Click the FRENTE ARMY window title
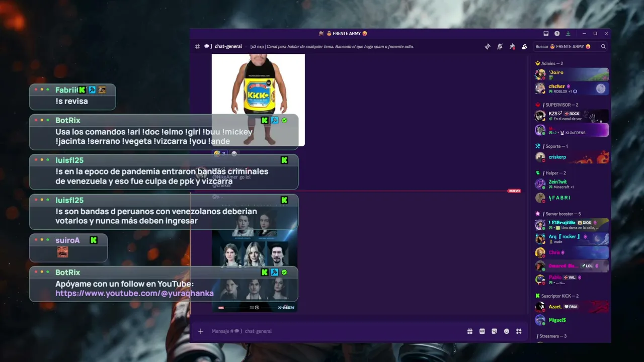The image size is (644, 362). pyautogui.click(x=347, y=34)
